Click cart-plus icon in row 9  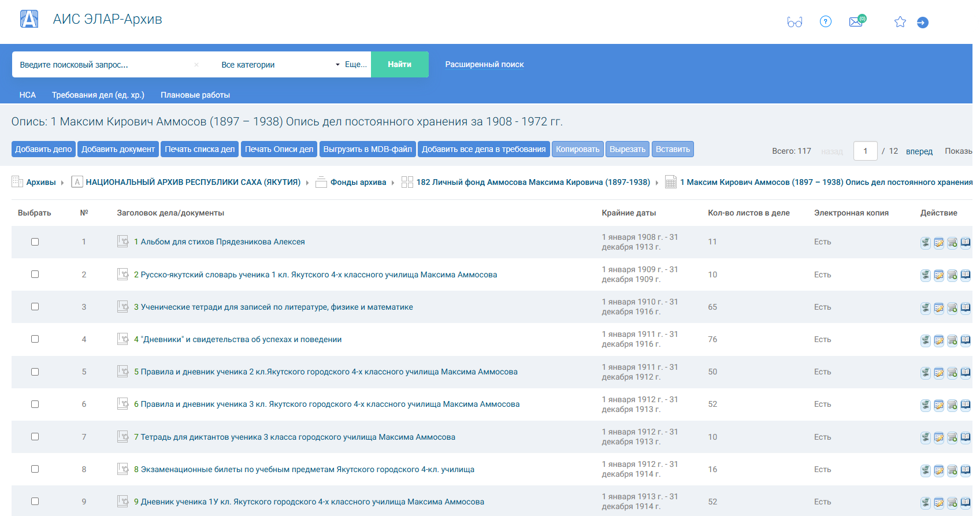pyautogui.click(x=952, y=503)
